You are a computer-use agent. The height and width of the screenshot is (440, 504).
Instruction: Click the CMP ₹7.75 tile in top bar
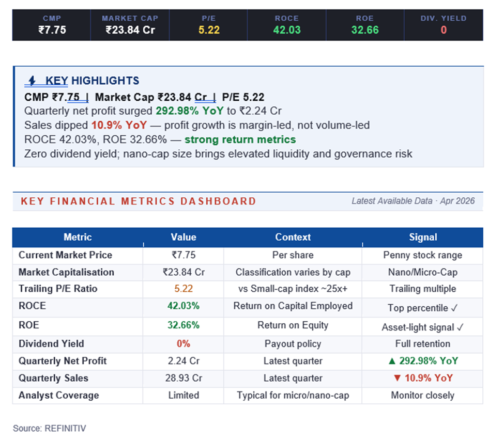[x=52, y=25]
